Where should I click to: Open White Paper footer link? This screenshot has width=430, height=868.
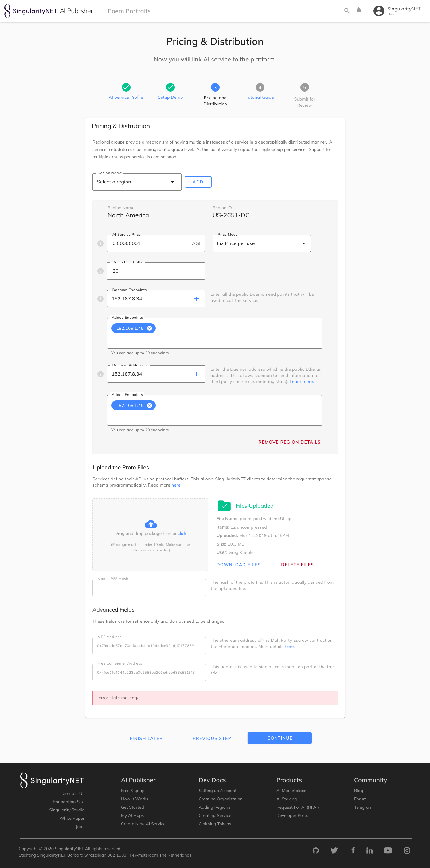tap(72, 818)
